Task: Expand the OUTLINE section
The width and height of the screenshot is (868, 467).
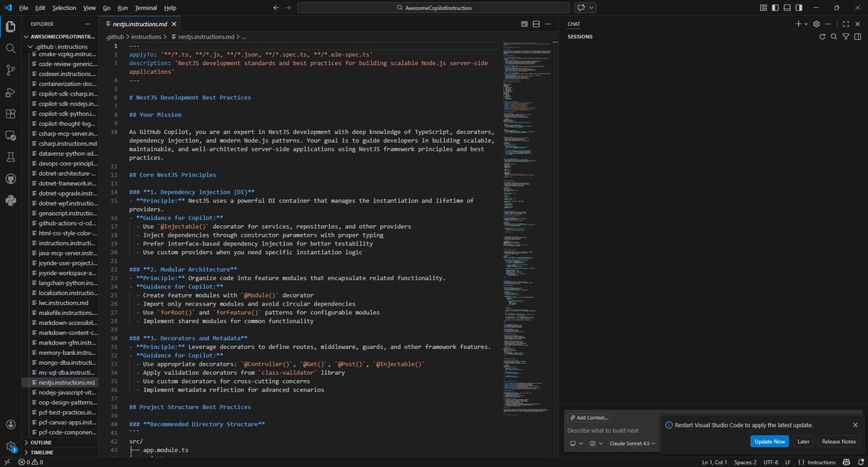Action: pos(41,442)
